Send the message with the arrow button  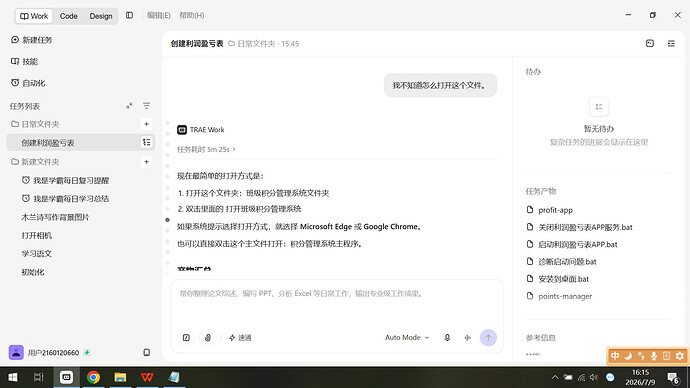[x=488, y=337]
